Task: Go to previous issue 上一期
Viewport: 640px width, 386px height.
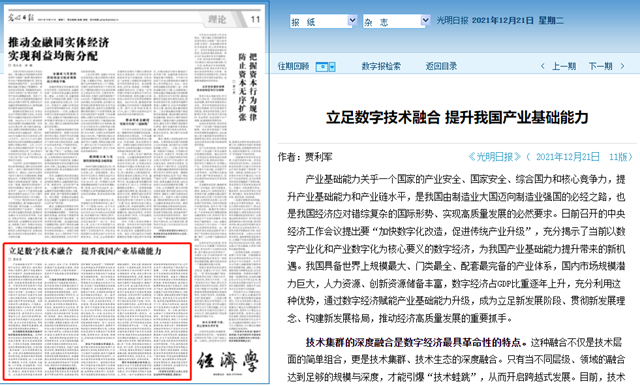Action: point(564,66)
